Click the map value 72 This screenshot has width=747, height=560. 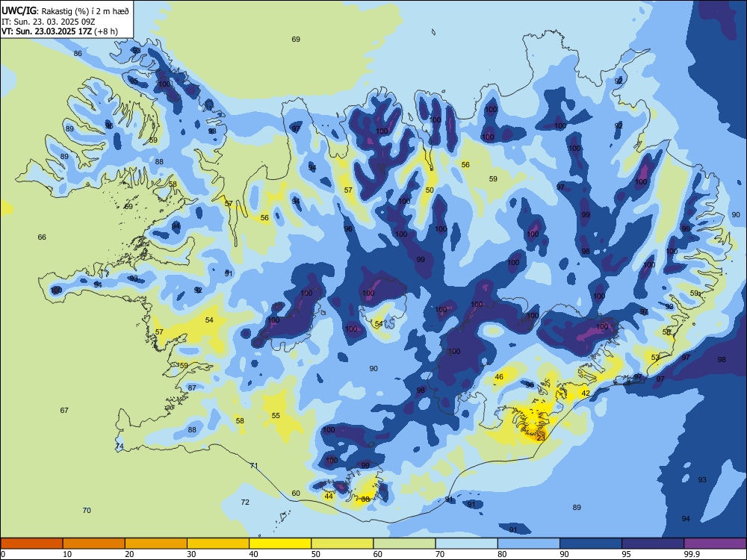(x=245, y=502)
